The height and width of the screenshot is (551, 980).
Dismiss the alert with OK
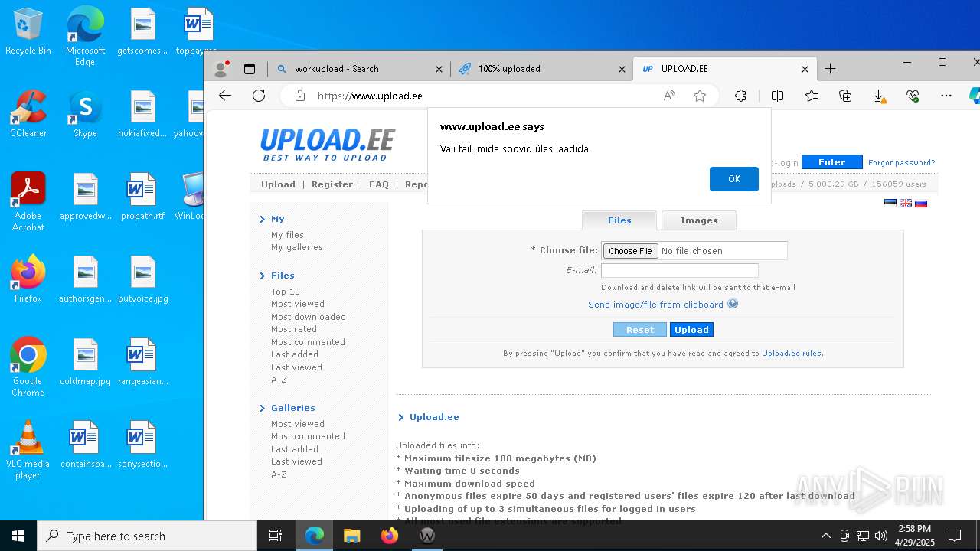[x=734, y=178]
